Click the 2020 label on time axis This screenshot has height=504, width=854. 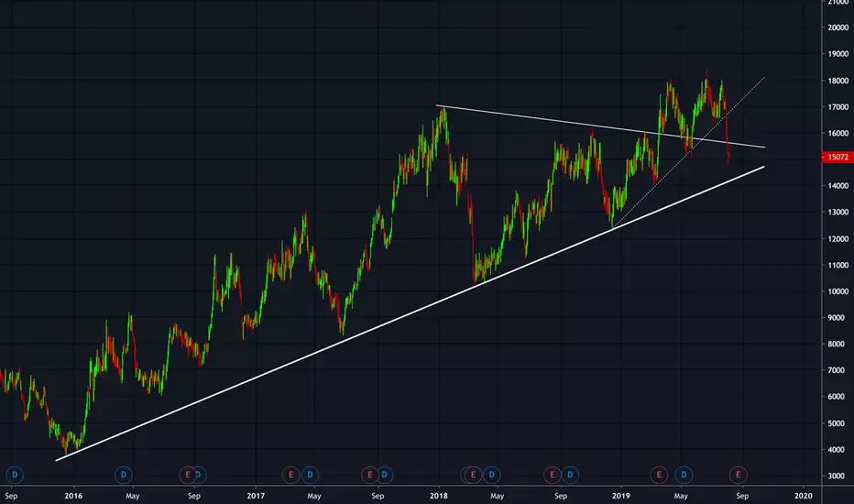click(804, 496)
